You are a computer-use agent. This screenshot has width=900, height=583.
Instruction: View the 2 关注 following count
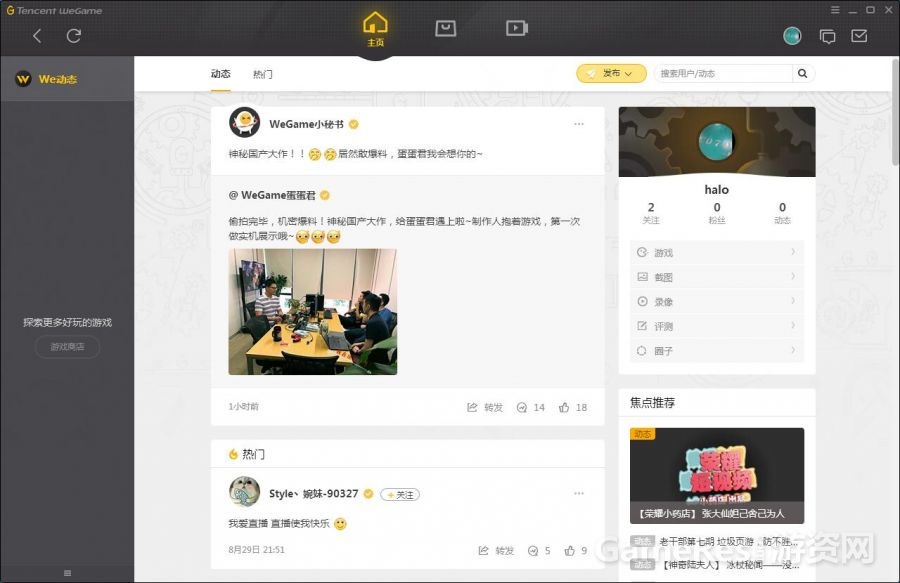[651, 213]
